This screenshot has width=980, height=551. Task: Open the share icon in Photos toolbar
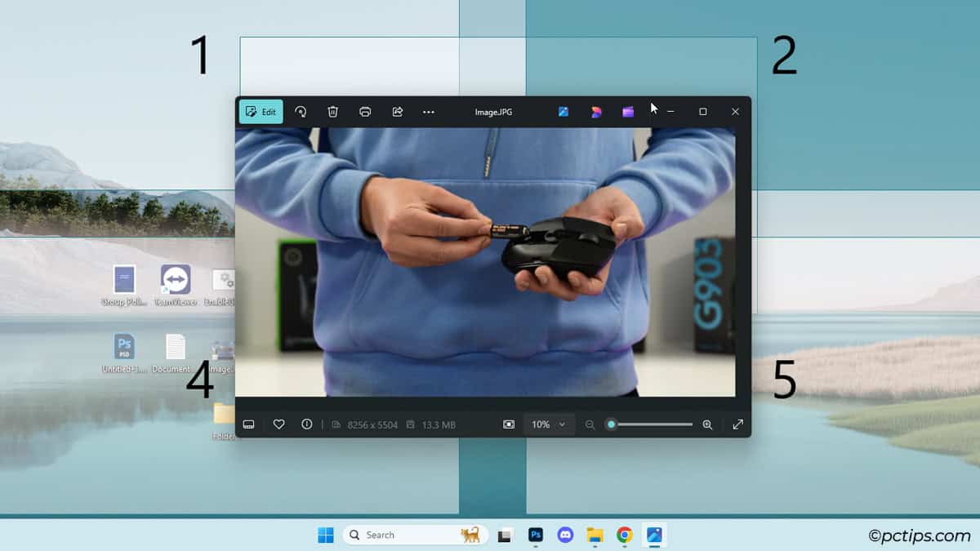pos(398,112)
